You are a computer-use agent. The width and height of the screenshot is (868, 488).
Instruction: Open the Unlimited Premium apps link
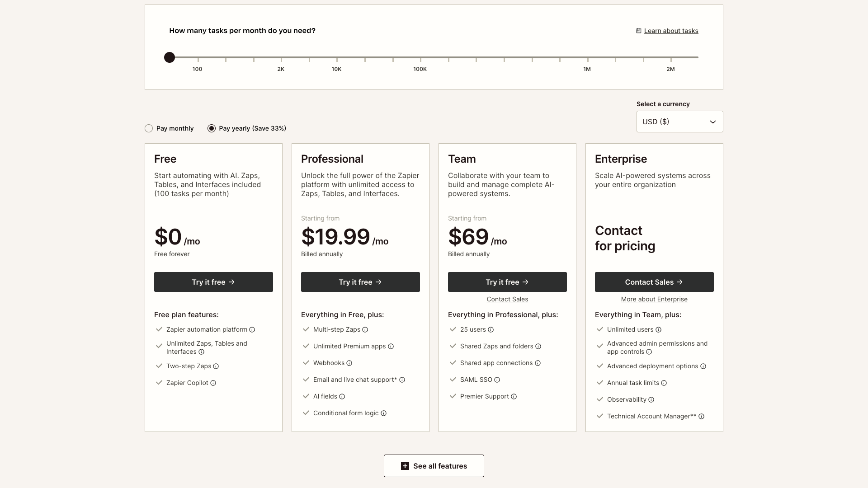[349, 346]
